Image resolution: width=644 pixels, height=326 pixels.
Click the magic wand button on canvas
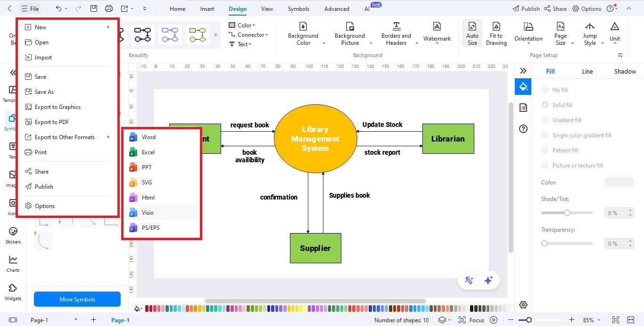(469, 280)
